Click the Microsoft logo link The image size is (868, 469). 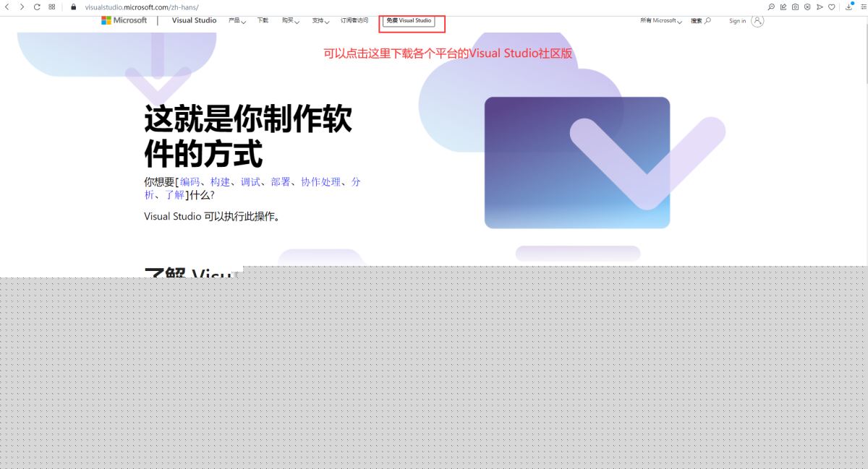124,20
